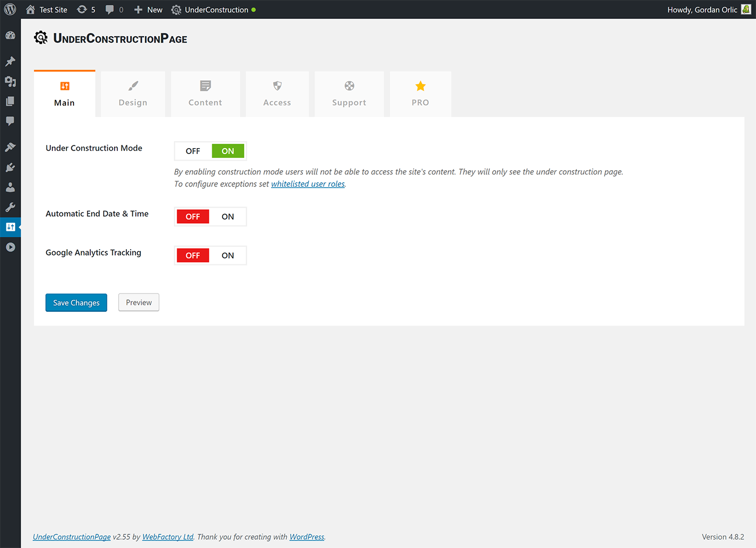Switch to the Support tab
This screenshot has width=756, height=548.
tap(349, 94)
